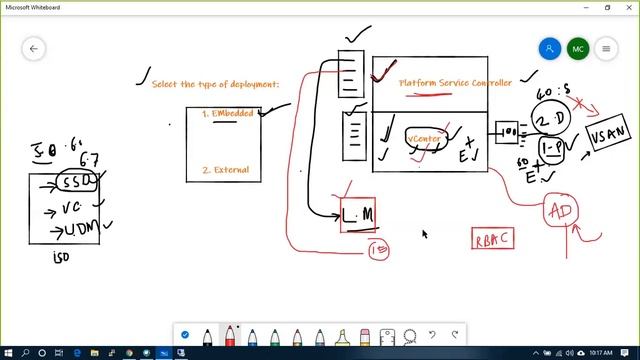Open the whiteboard hamburger settings menu
This screenshot has height=360, width=640.
[606, 49]
